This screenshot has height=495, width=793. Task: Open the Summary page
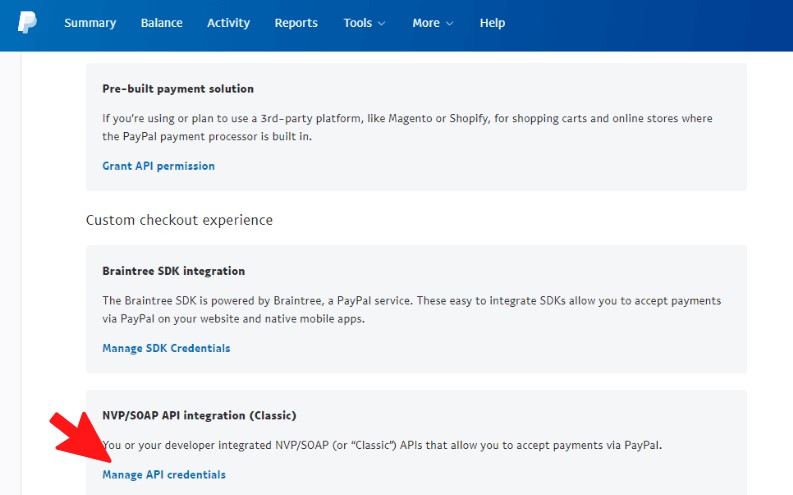point(90,23)
